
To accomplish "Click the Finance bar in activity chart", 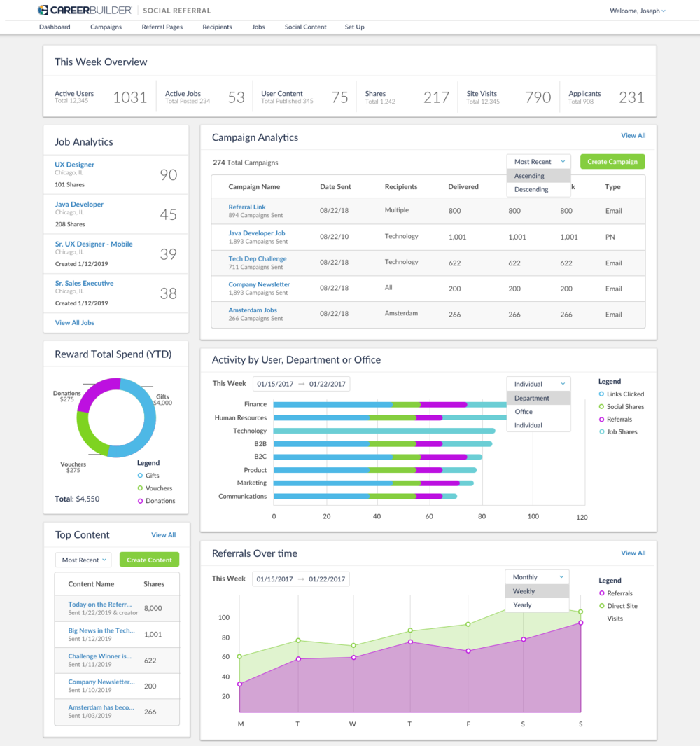I will [390, 405].
